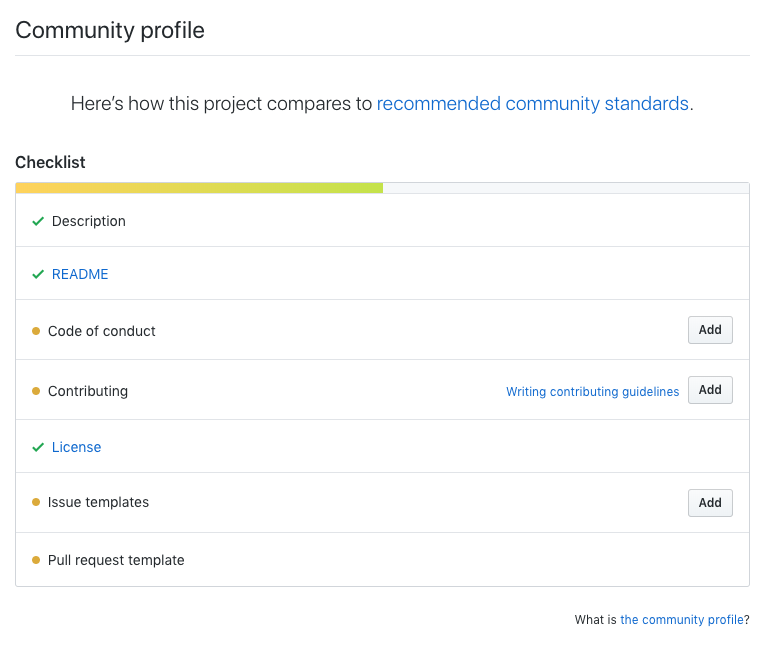Click the green checkmark beside README

pyautogui.click(x=38, y=274)
